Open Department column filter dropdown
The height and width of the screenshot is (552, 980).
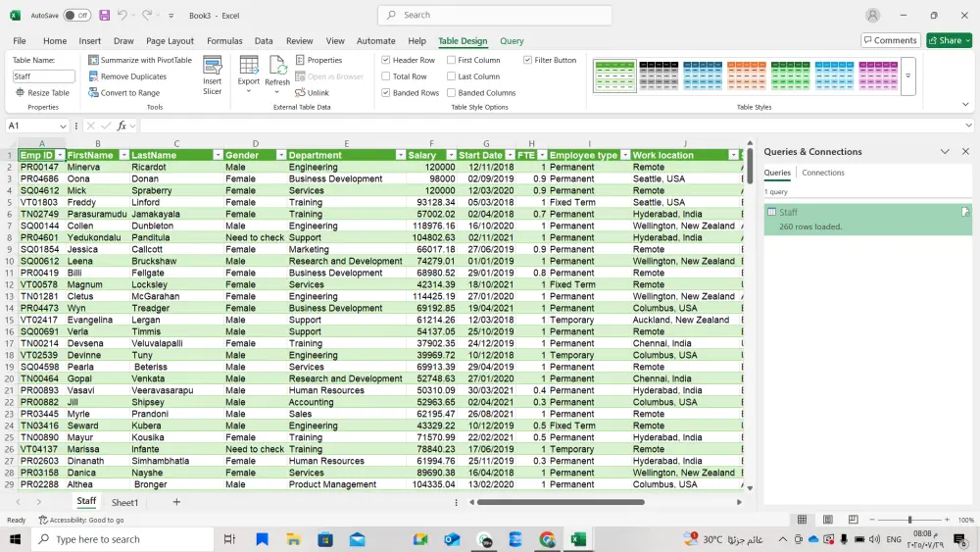401,155
